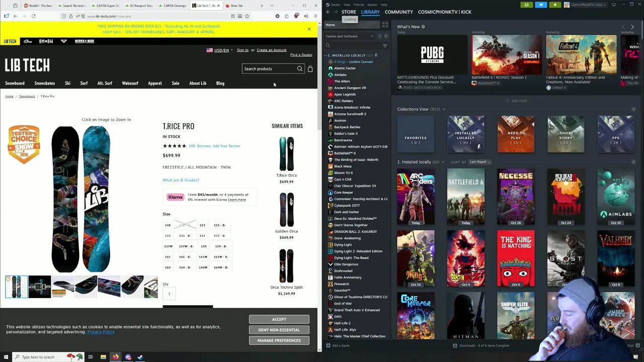Click Add a Game plus icon in Steam
644x362 pixels.
[x=328, y=345]
